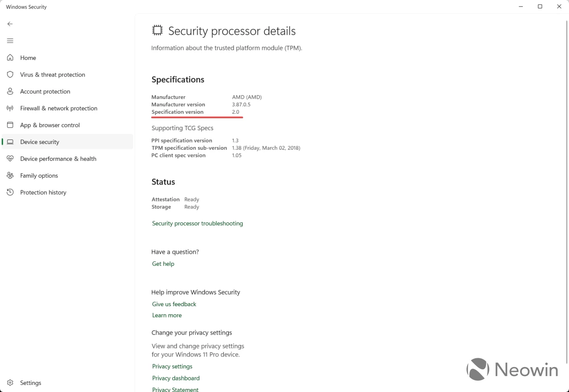Select the Virus & threat protection shield icon
Image resolution: width=569 pixels, height=392 pixels.
point(10,74)
